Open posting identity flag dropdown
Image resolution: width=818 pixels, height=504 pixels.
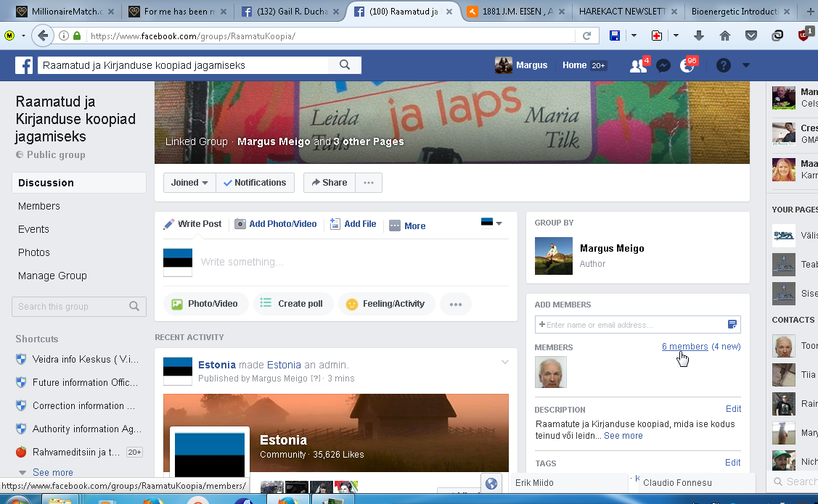[491, 223]
